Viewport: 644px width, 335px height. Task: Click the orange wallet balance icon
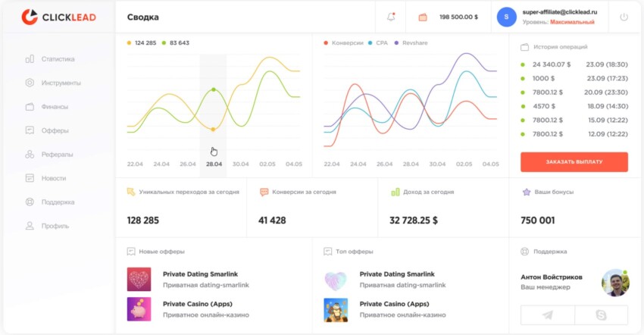click(x=423, y=17)
